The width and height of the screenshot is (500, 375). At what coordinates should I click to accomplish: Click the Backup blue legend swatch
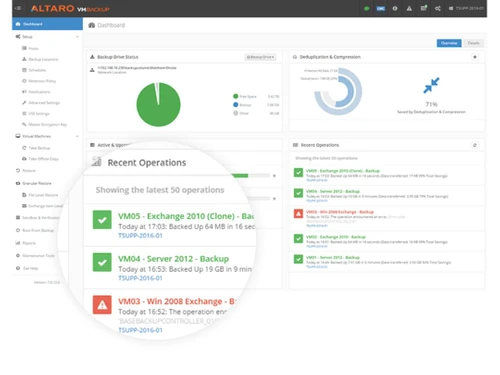click(236, 105)
